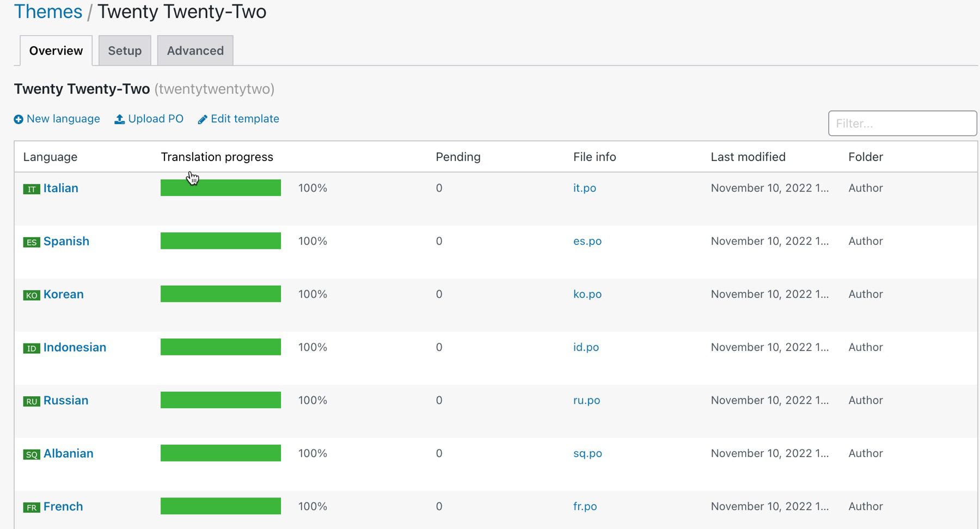The image size is (980, 529).
Task: Click the SQ language code badge
Action: coord(32,454)
